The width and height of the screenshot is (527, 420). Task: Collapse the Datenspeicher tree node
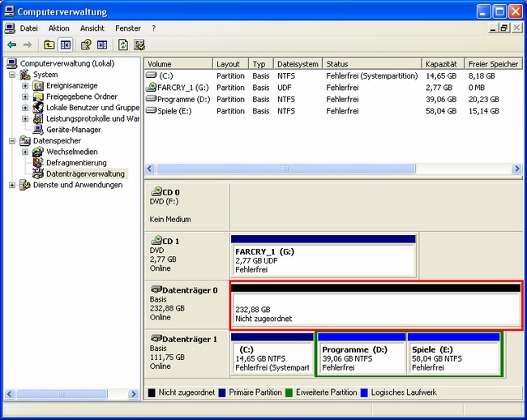tap(12, 141)
